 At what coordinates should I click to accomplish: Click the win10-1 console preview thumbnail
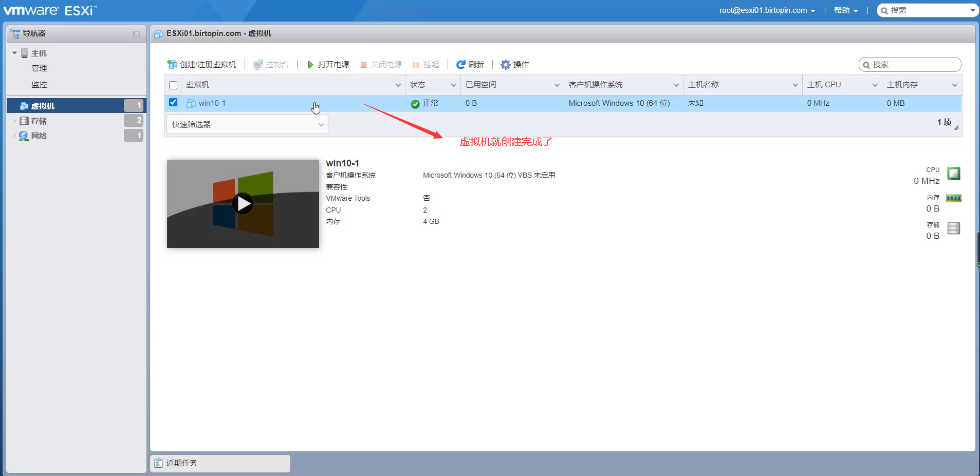(243, 204)
